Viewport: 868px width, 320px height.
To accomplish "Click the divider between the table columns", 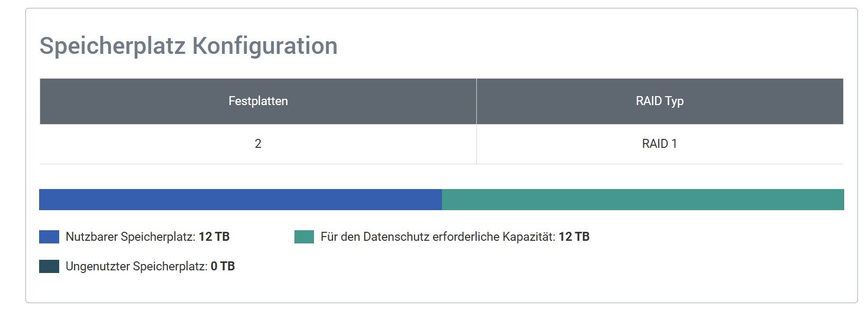I will pos(476,121).
